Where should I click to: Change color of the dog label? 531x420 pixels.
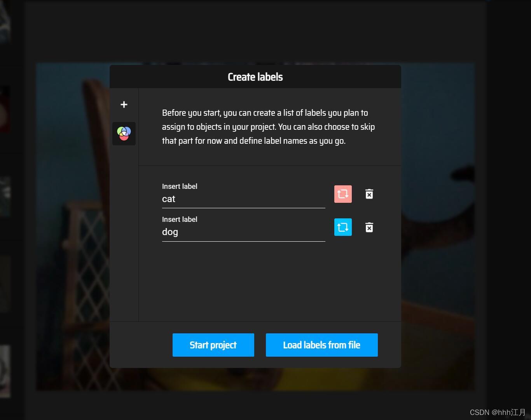(x=343, y=227)
